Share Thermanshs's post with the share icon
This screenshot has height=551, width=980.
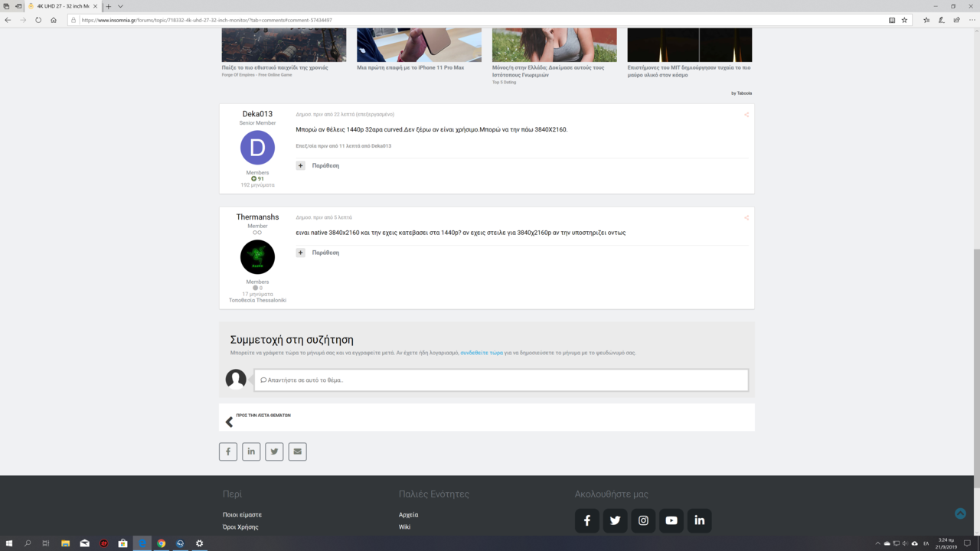pyautogui.click(x=746, y=217)
